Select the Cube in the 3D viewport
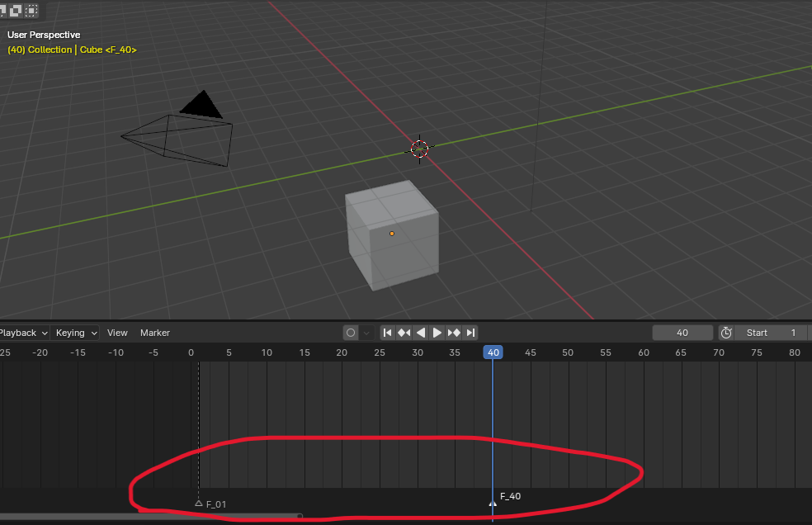The image size is (812, 525). click(392, 234)
